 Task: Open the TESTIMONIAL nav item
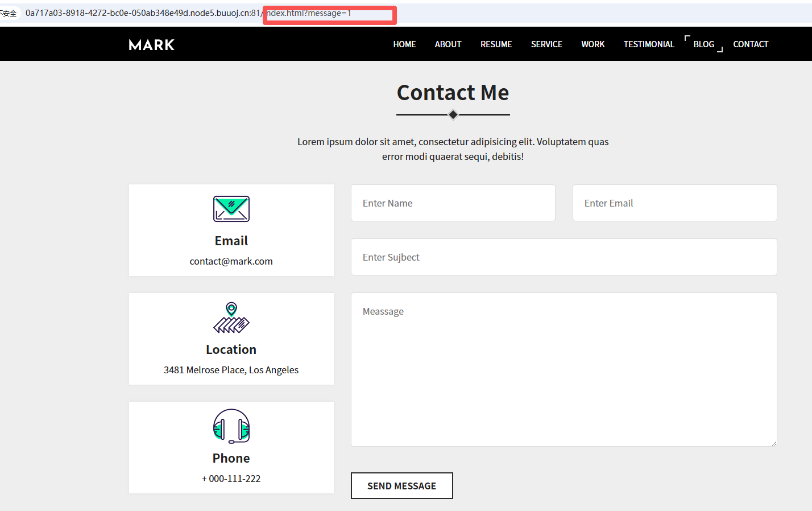(649, 44)
